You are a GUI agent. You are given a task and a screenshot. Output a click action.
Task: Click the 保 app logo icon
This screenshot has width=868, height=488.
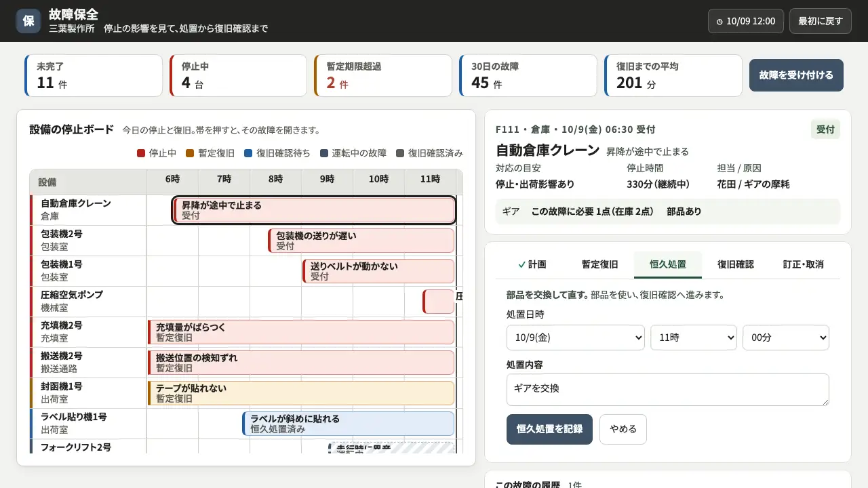coord(28,21)
